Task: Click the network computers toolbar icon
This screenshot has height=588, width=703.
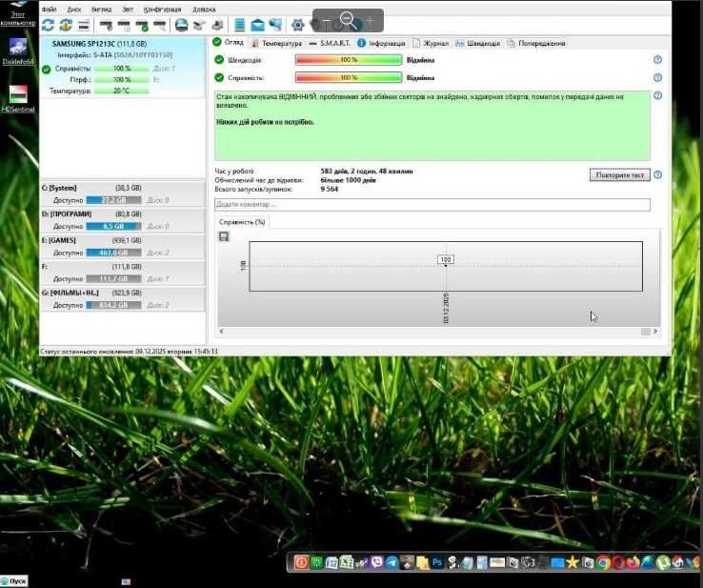Action: (275, 25)
